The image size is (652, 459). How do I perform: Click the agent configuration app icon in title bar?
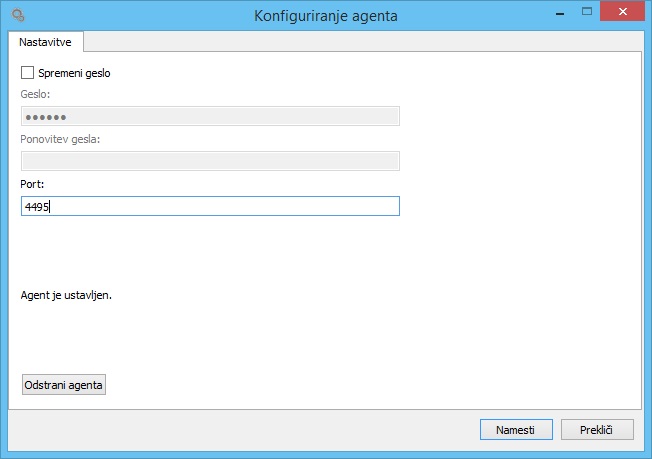tap(18, 15)
